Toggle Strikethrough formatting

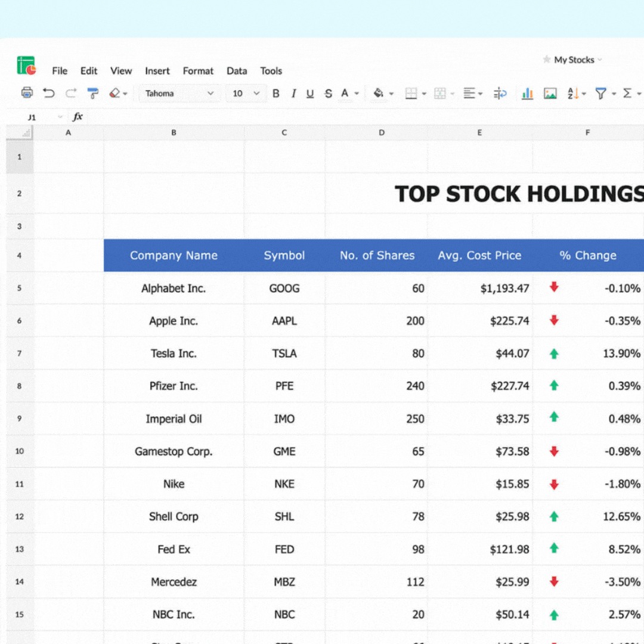coord(328,94)
